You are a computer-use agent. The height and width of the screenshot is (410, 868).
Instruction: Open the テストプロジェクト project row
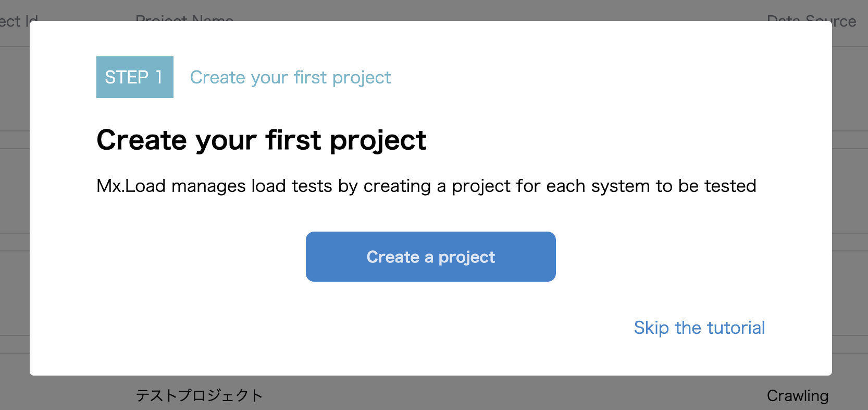pos(199,395)
